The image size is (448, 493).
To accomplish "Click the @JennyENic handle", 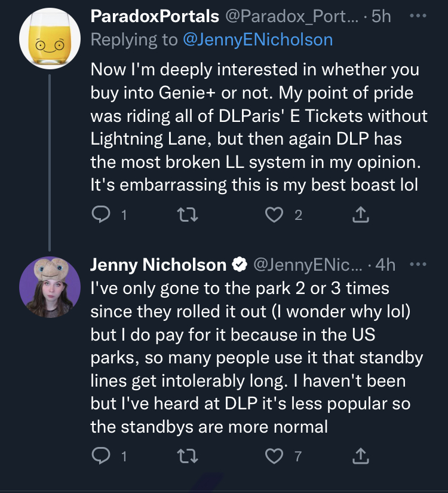I will [308, 265].
